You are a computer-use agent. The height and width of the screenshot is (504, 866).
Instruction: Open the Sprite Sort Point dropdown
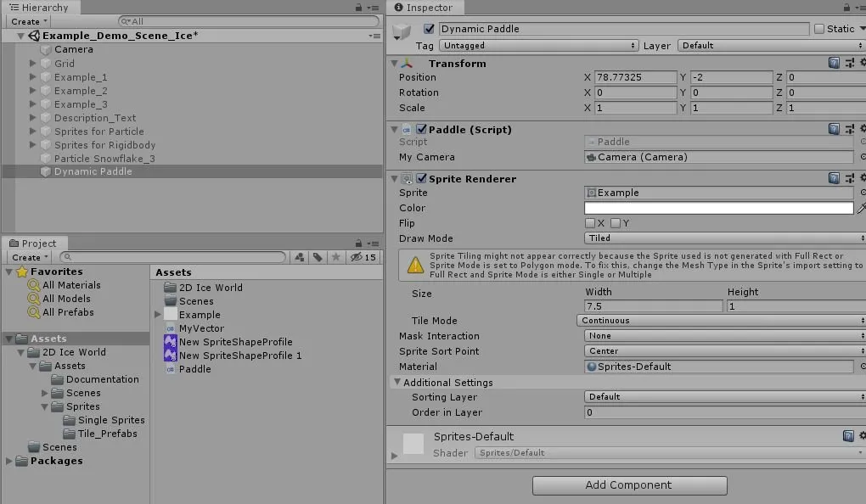point(724,351)
